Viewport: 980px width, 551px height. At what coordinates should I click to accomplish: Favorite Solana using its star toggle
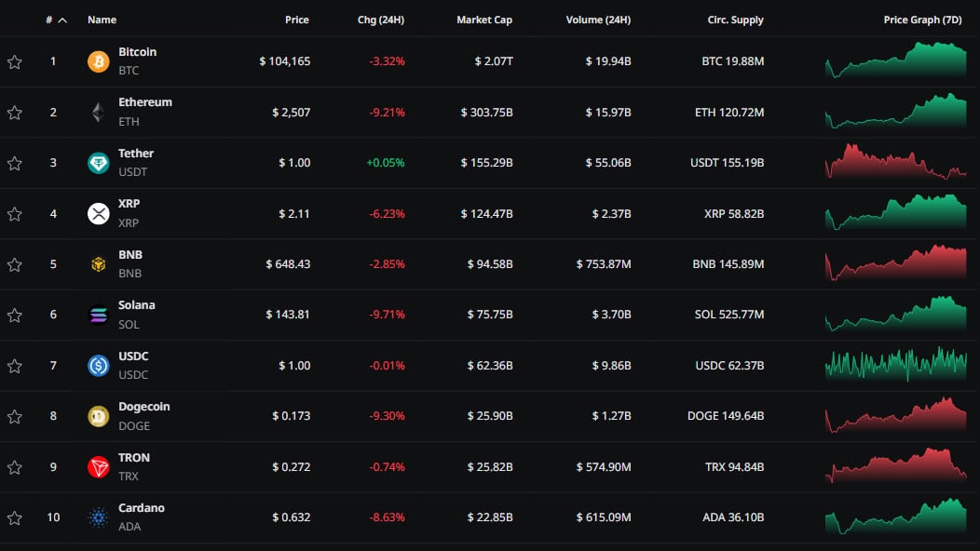coord(15,315)
